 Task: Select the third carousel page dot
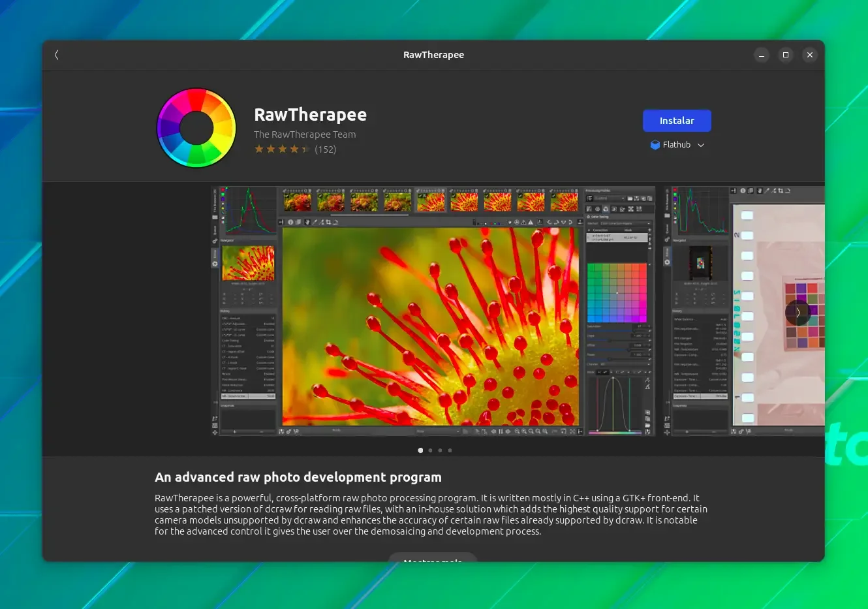[x=440, y=450]
